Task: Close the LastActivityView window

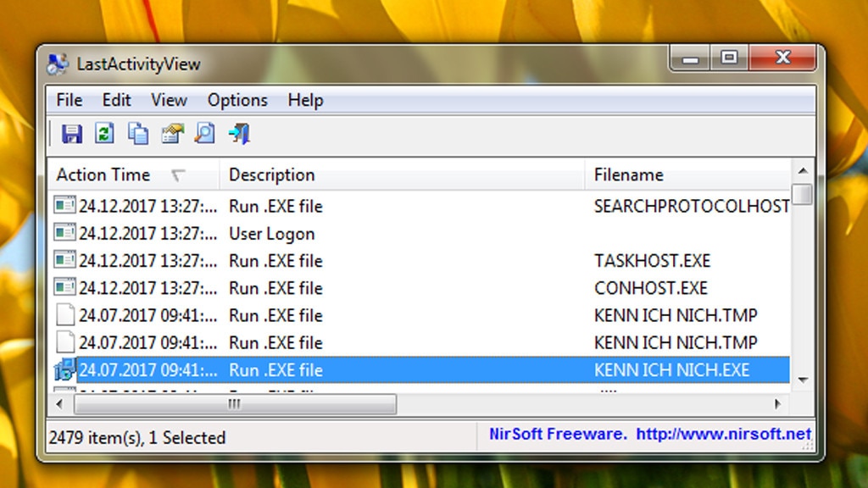Action: tap(782, 58)
